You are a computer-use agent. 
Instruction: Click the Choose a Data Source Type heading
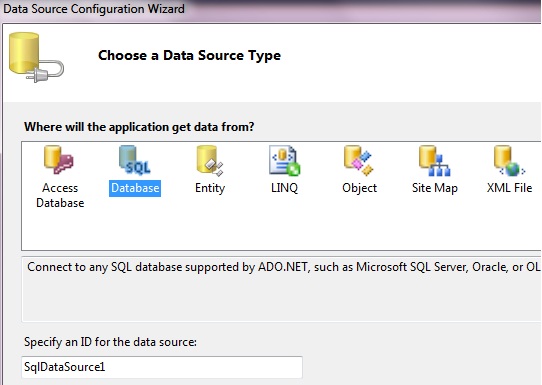[189, 56]
